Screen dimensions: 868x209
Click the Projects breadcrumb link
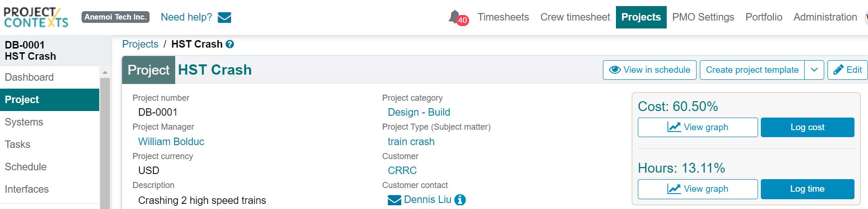tap(140, 44)
